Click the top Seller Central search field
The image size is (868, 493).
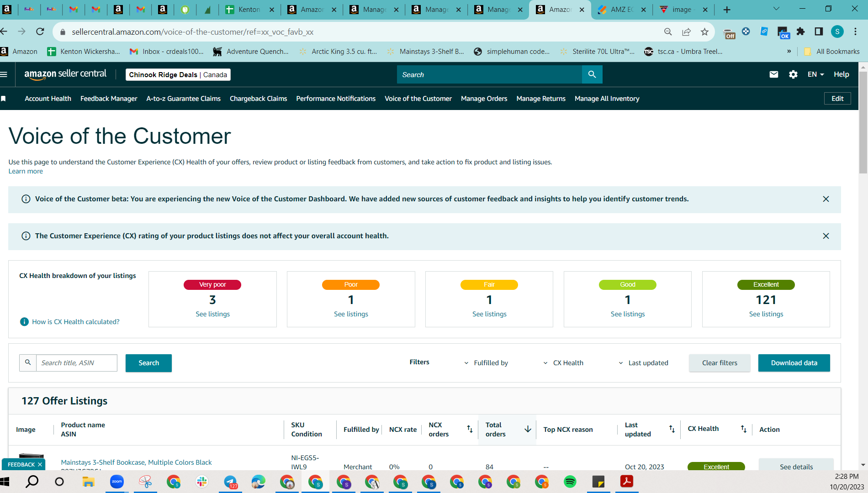pyautogui.click(x=490, y=74)
